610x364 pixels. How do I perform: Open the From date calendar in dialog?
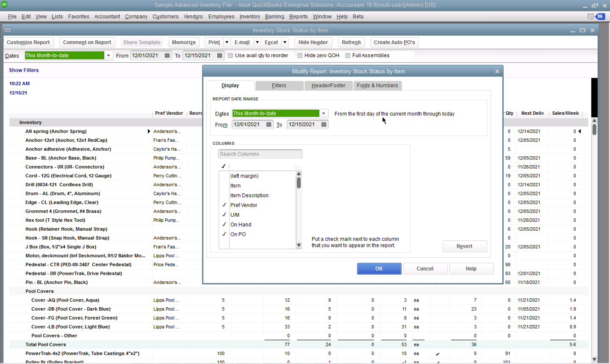coord(269,124)
